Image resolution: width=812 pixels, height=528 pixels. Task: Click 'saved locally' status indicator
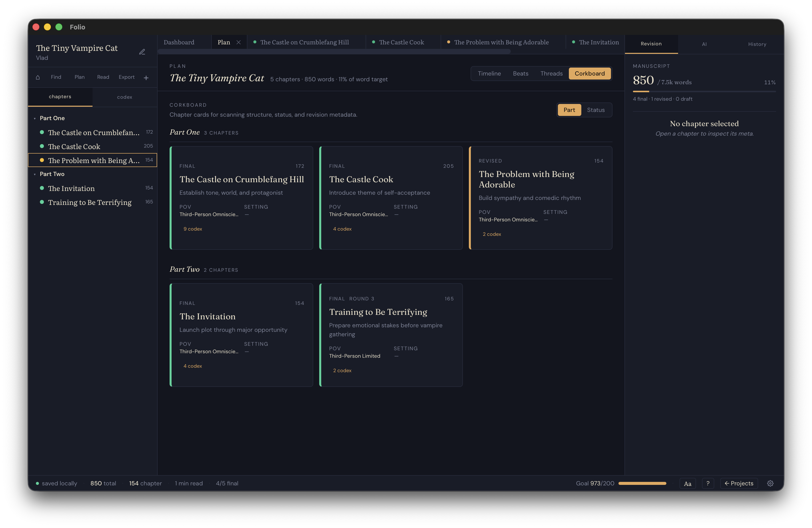57,483
